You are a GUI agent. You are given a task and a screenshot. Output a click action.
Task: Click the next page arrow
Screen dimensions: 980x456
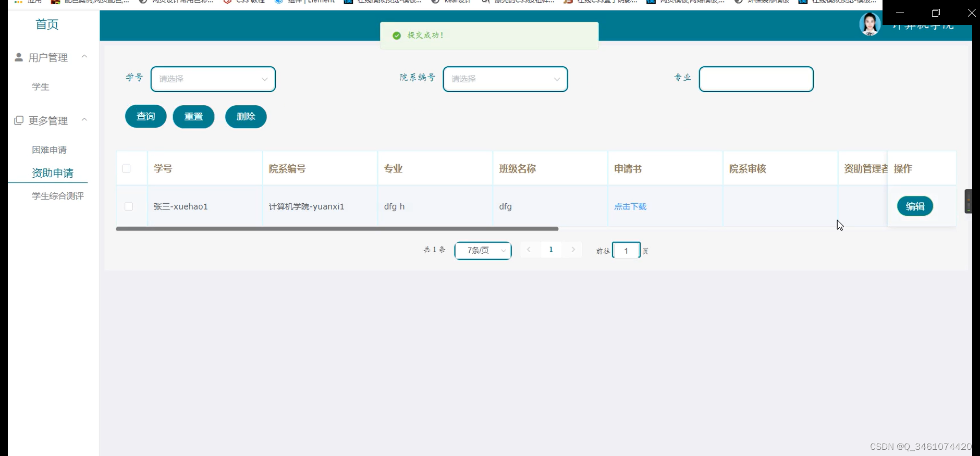573,250
